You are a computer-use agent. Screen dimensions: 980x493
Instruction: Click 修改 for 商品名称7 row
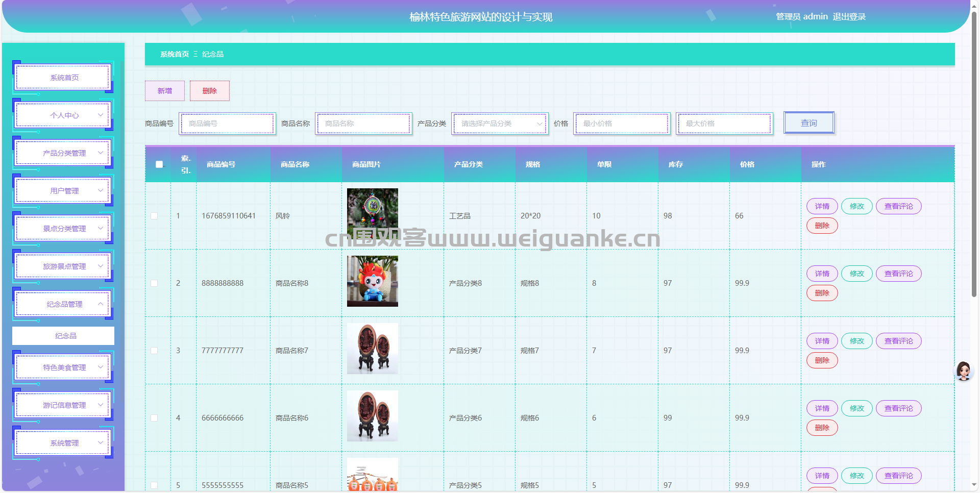pyautogui.click(x=857, y=341)
